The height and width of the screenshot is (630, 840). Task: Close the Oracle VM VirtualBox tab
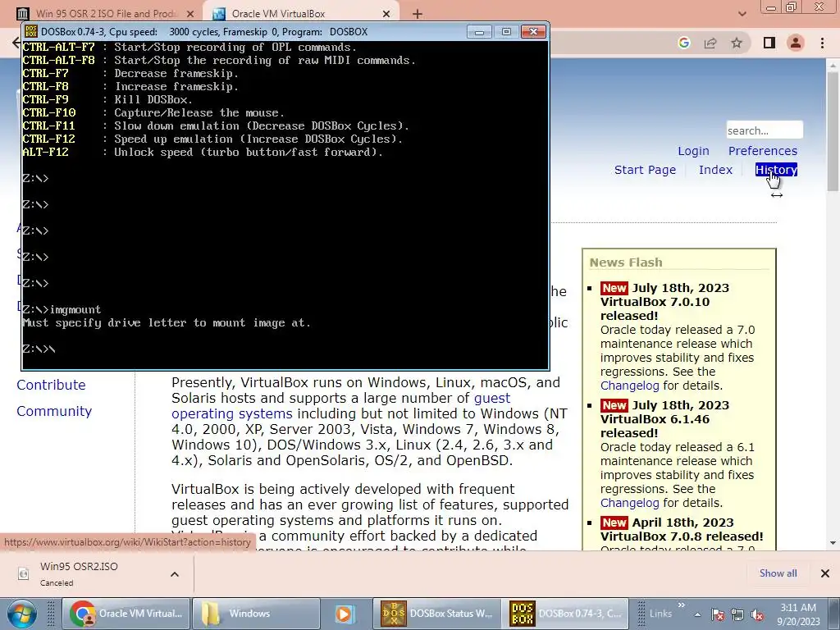click(x=386, y=14)
